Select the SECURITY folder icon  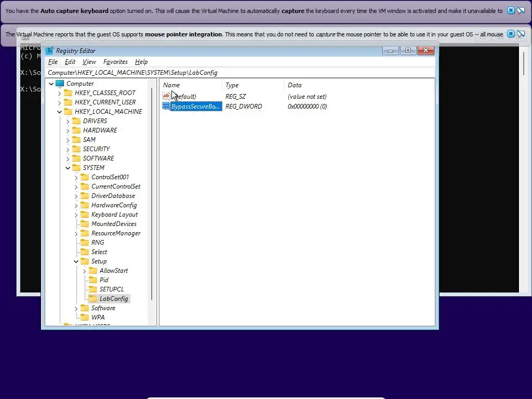[x=77, y=149]
